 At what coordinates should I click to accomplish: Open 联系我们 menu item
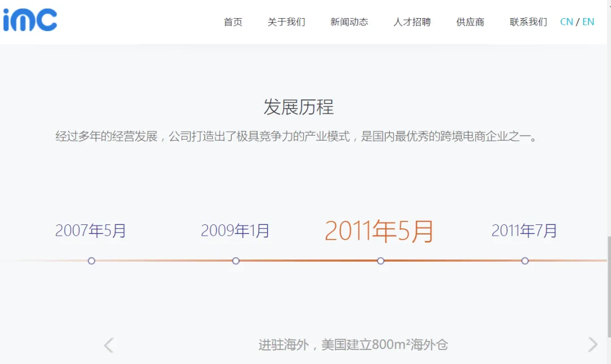528,22
